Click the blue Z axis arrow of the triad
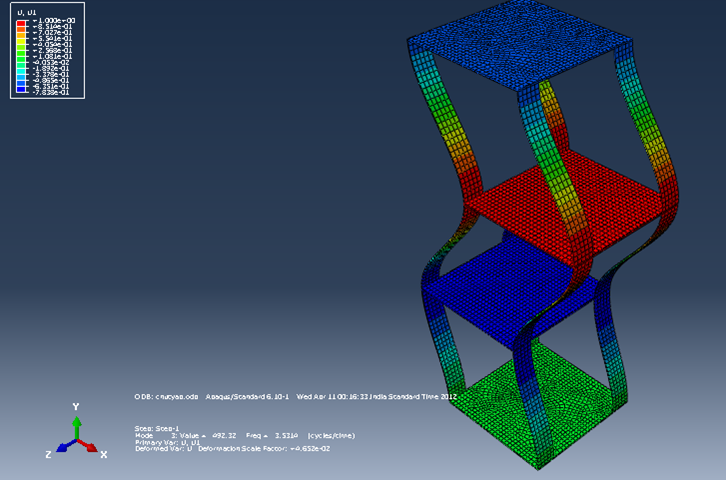 tap(65, 446)
